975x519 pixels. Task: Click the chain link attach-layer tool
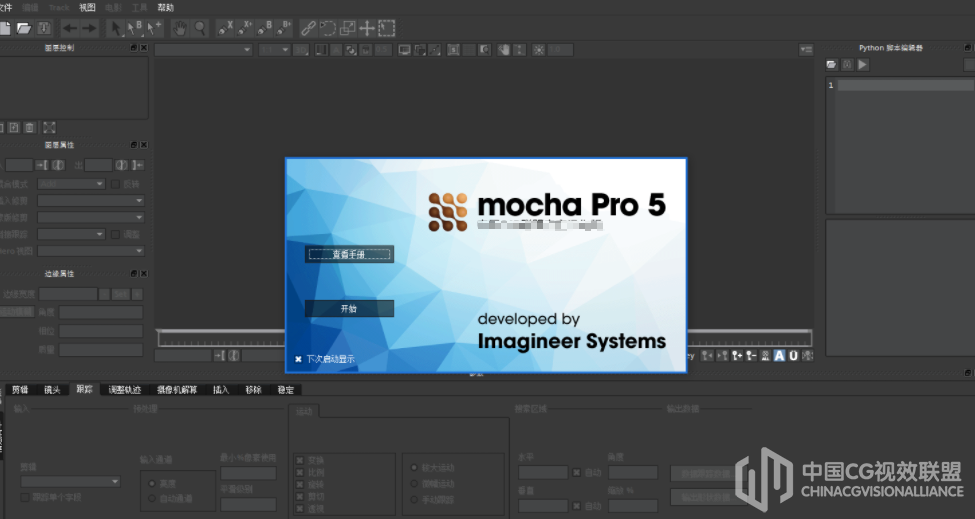tap(308, 28)
